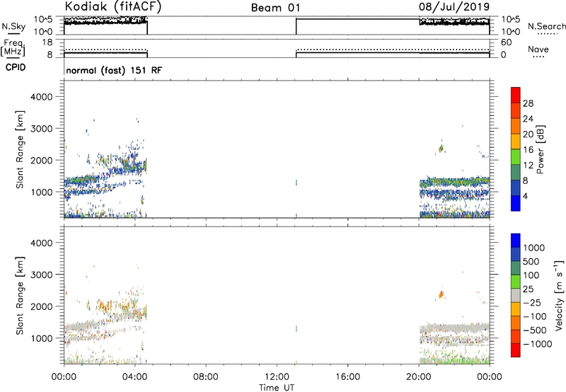Click the "3000" tick of the power panel
Viewport: 566px width, 392px height.
click(42, 129)
